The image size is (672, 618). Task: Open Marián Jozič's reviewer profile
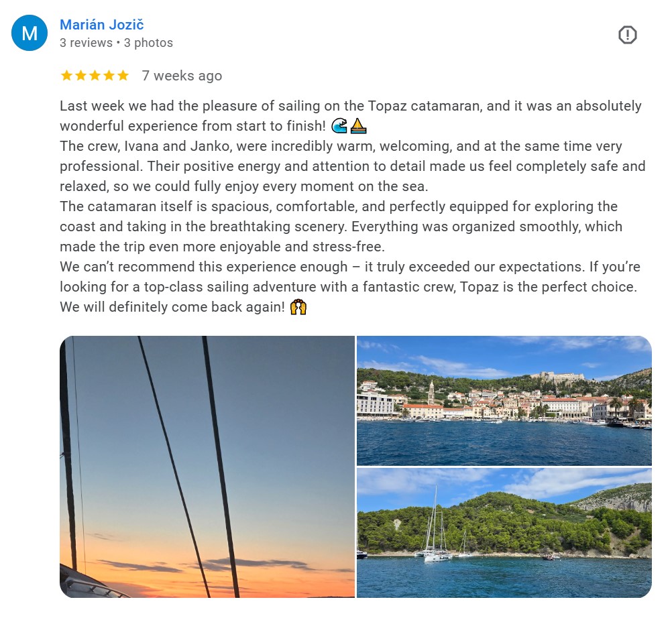(101, 25)
